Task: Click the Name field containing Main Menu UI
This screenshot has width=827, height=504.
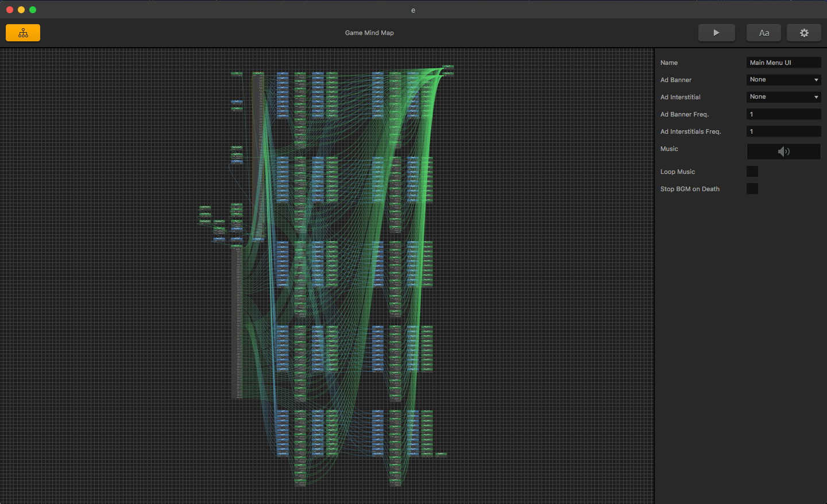Action: pyautogui.click(x=783, y=63)
